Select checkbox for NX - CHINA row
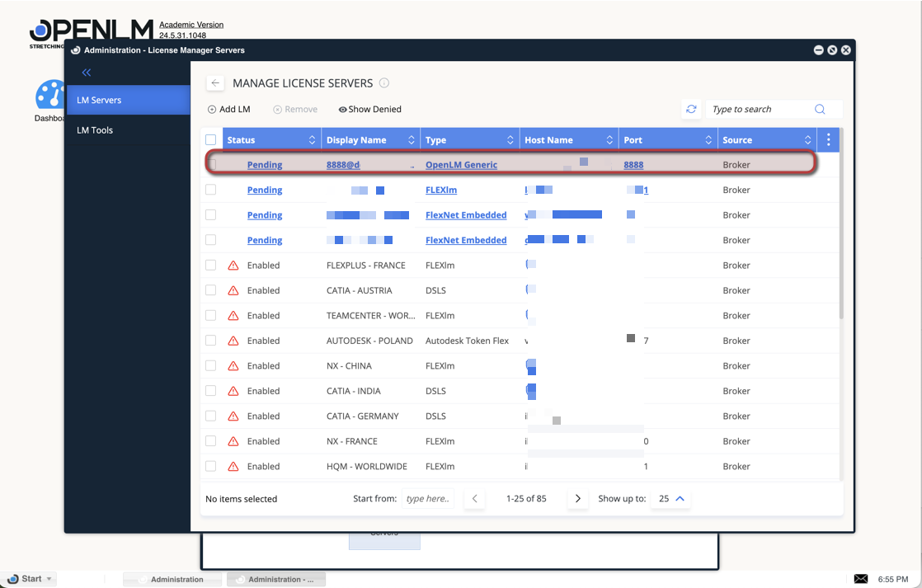922x588 pixels. (x=211, y=365)
